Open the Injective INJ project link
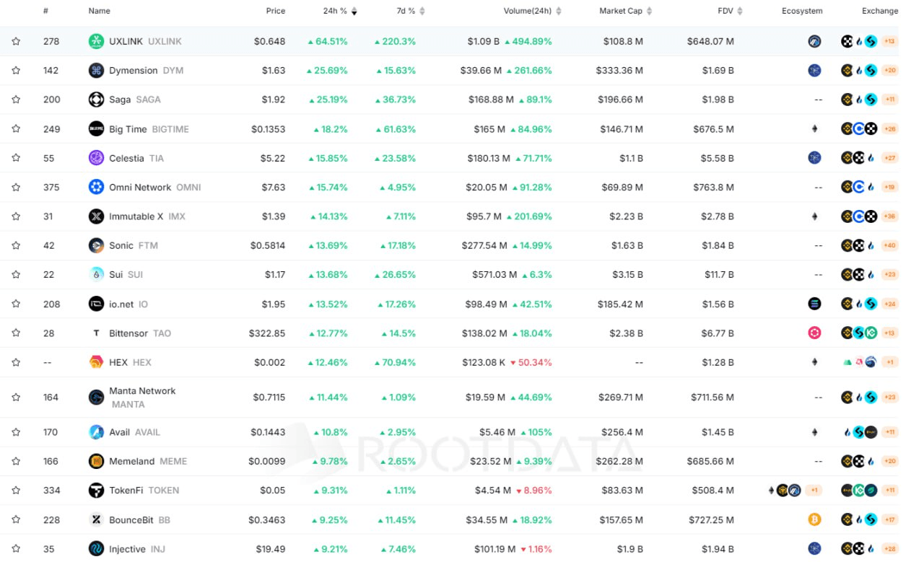 pos(137,549)
